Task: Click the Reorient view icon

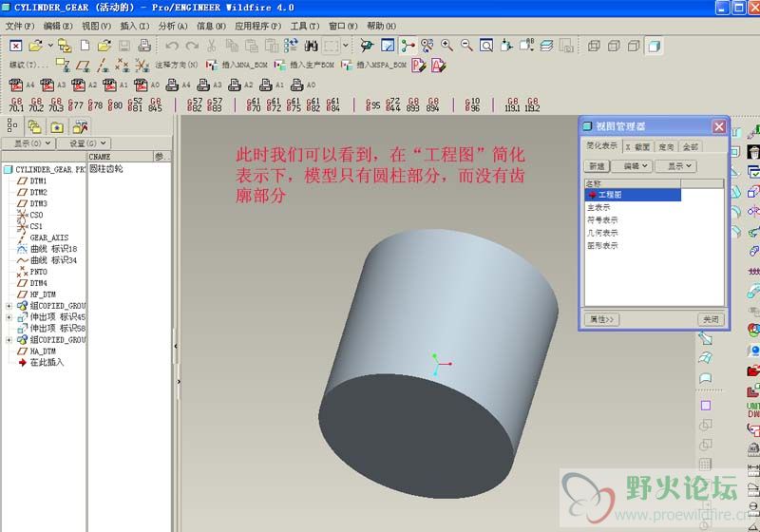Action: pyautogui.click(x=506, y=46)
